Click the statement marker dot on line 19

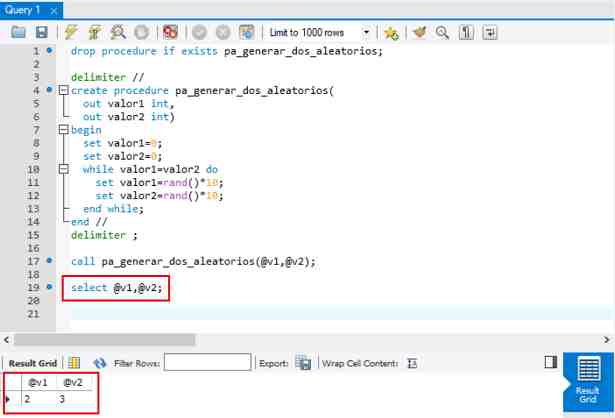49,287
